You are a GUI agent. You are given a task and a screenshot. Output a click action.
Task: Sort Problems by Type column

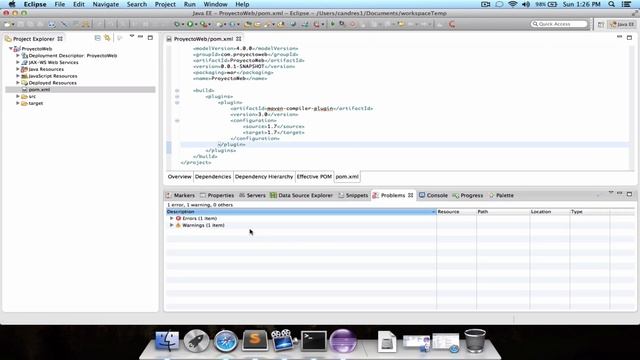click(x=590, y=212)
